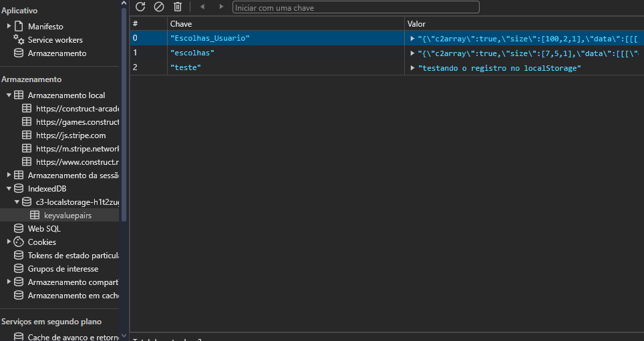Click the Armazenamento database icon under Aplicativo
This screenshot has width=644, height=341.
point(19,53)
